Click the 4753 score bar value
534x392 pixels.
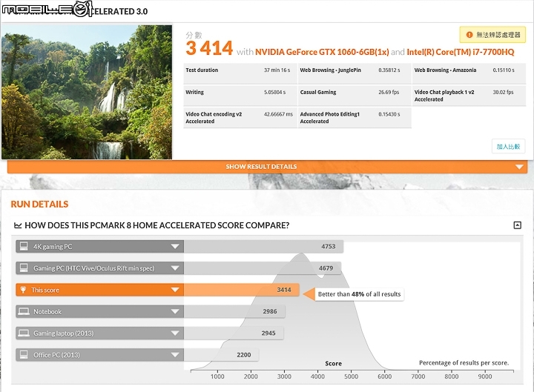click(329, 246)
